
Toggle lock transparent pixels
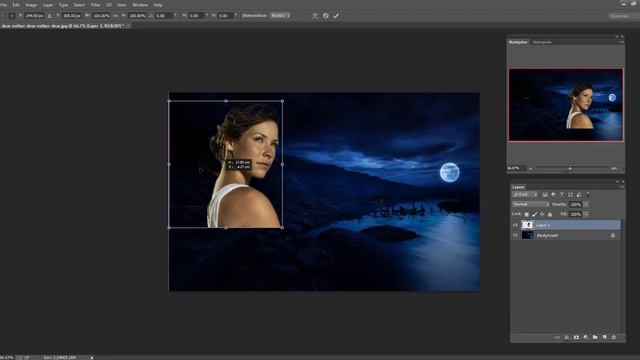(x=527, y=214)
